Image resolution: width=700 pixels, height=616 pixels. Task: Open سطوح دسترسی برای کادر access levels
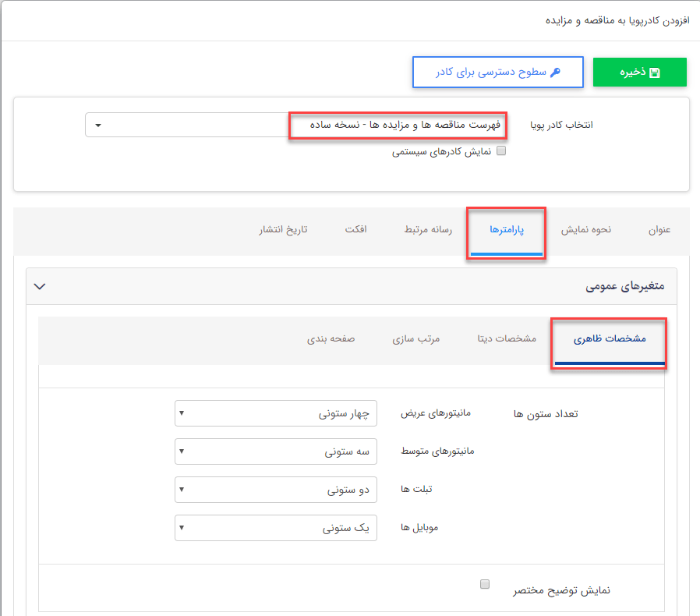(x=497, y=72)
